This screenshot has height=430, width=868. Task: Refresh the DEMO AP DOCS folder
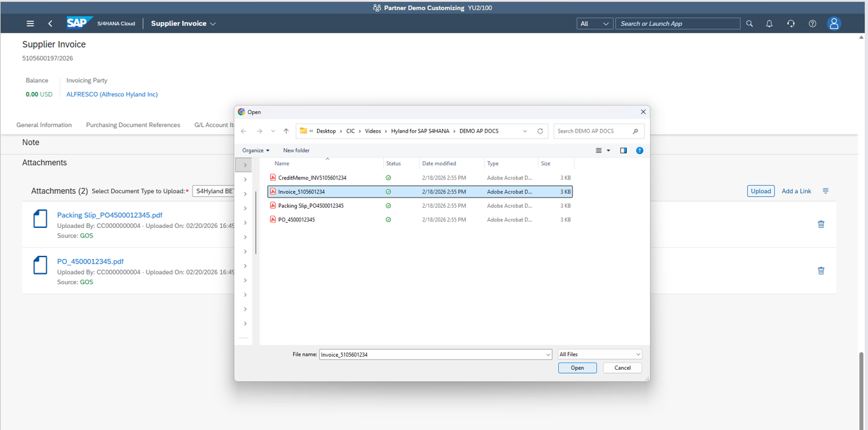click(x=540, y=131)
